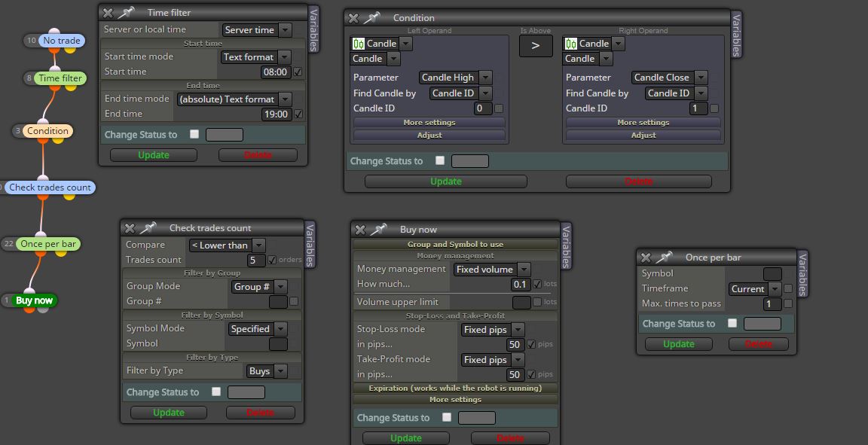The width and height of the screenshot is (868, 445).
Task: Open Variables tab of Buy now panel
Action: (x=567, y=246)
